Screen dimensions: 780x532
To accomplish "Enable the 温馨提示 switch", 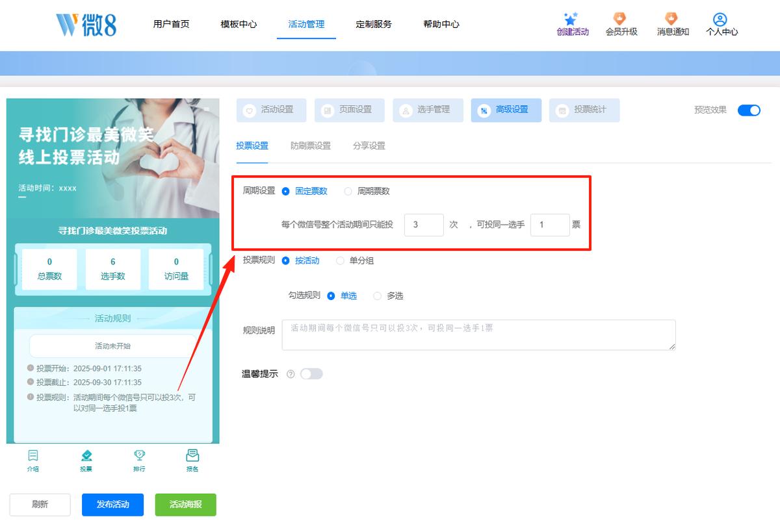I will pyautogui.click(x=311, y=374).
